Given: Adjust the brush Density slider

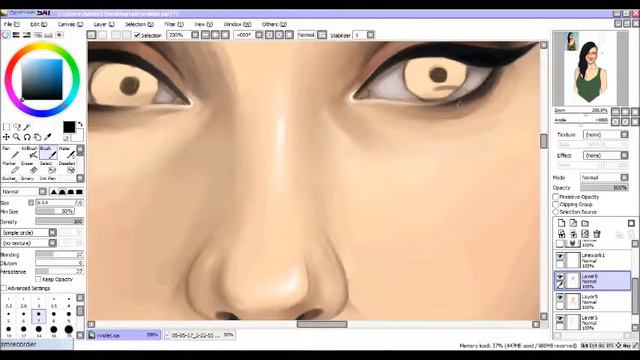Looking at the screenshot, I should (x=59, y=222).
